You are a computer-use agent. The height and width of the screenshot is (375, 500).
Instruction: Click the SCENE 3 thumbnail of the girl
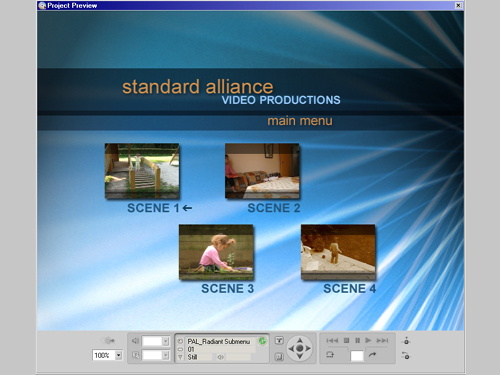point(216,252)
